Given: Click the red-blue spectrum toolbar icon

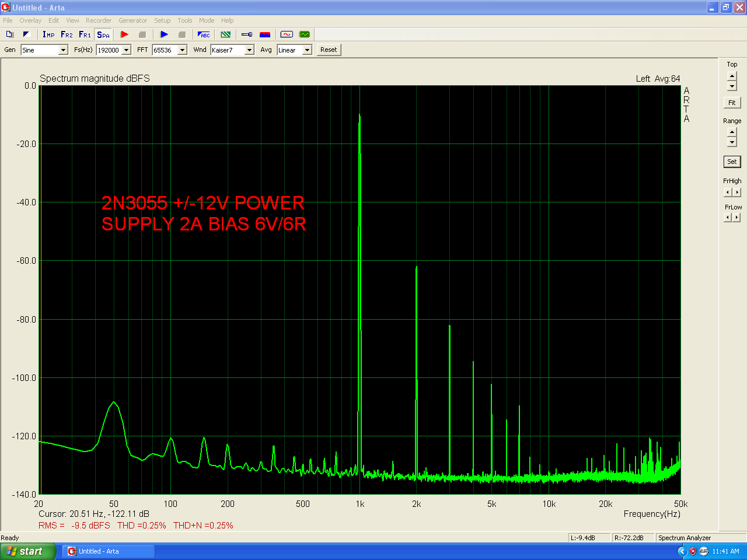Looking at the screenshot, I should [x=265, y=34].
